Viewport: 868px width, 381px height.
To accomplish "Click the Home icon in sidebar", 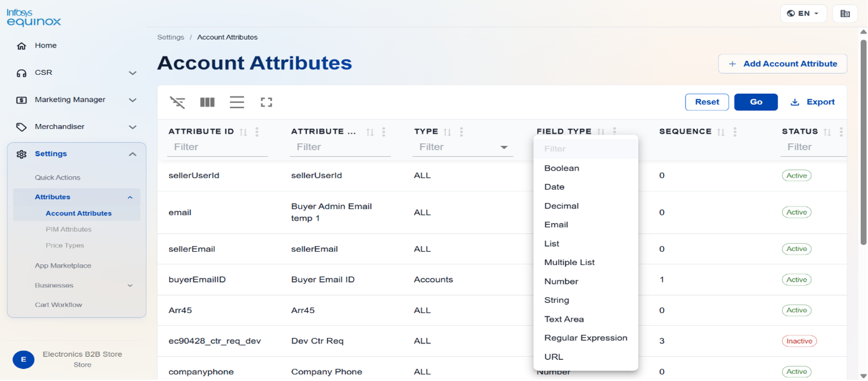I will tap(22, 46).
